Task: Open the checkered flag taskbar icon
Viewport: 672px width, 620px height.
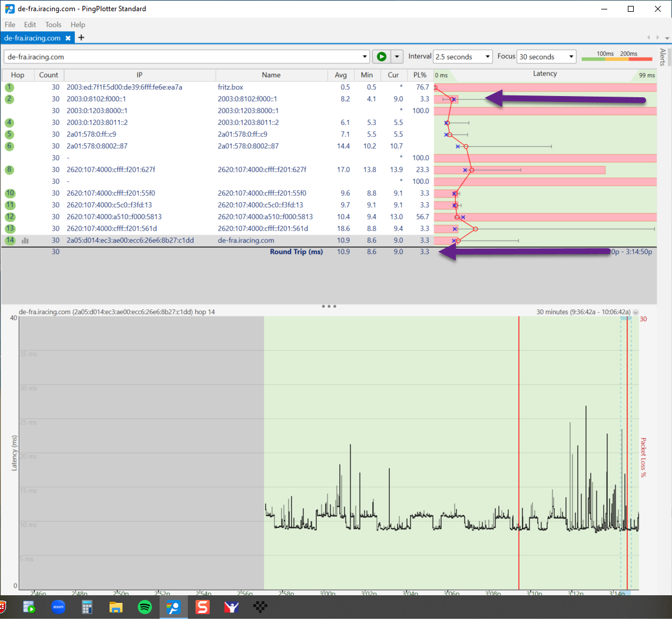Action: [x=260, y=607]
